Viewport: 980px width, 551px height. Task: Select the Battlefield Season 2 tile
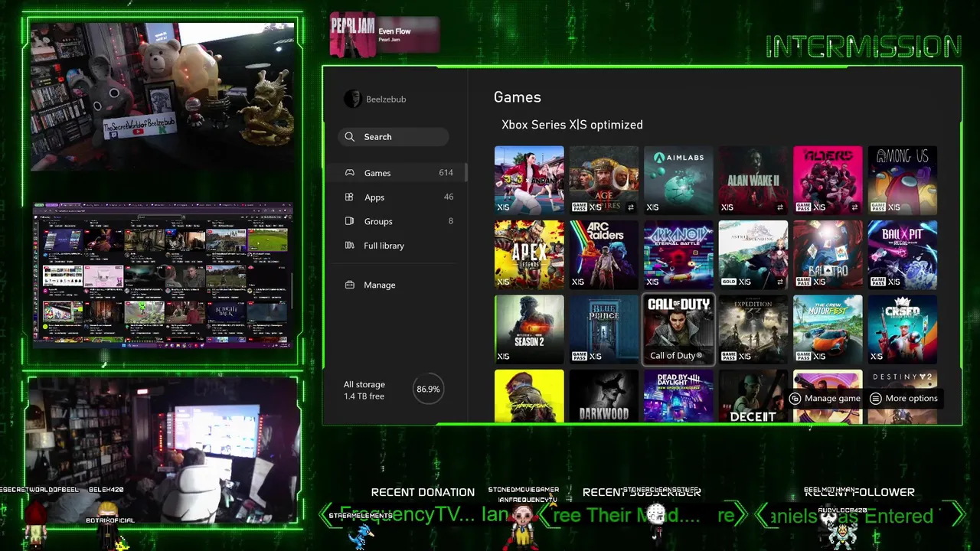[529, 329]
